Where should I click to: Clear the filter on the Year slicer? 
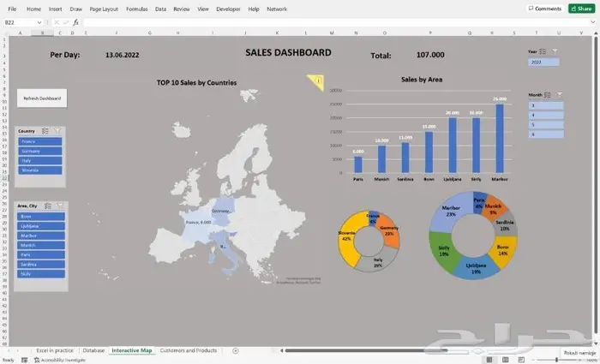(555, 51)
